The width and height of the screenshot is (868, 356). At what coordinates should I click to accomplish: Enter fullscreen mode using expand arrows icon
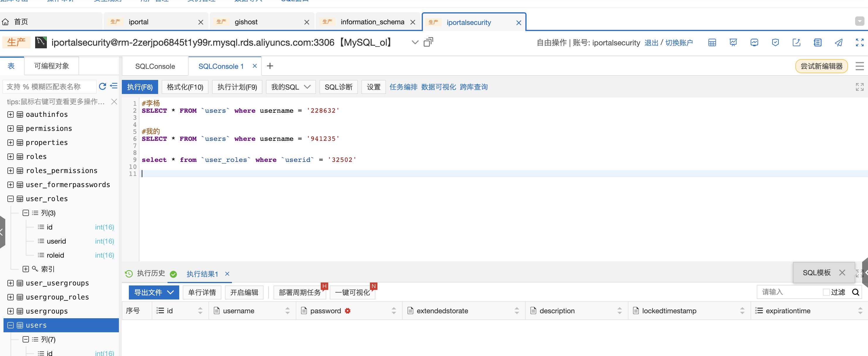click(x=859, y=42)
